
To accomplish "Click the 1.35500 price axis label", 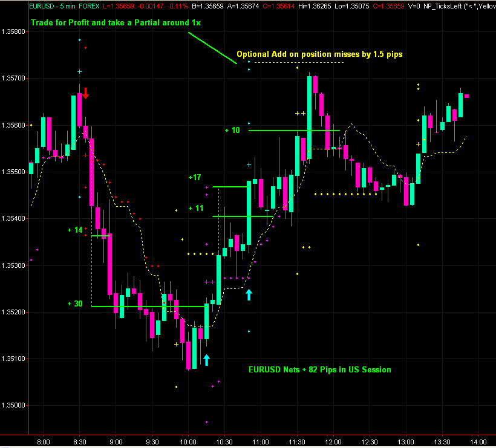I will pyautogui.click(x=13, y=172).
